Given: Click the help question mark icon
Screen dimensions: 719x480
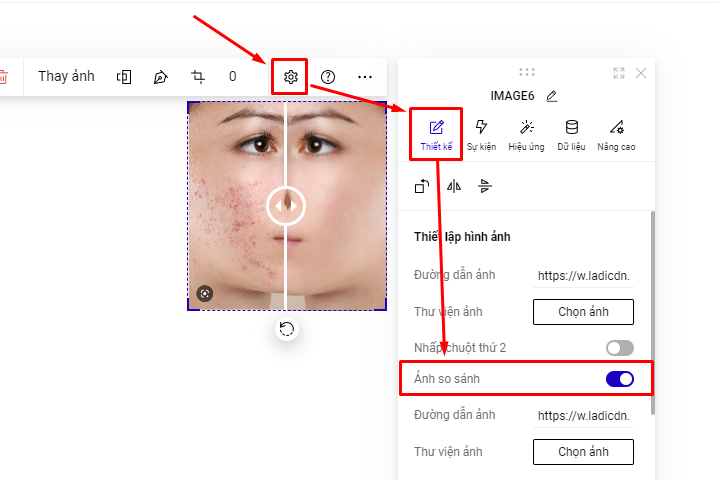Looking at the screenshot, I should point(327,77).
